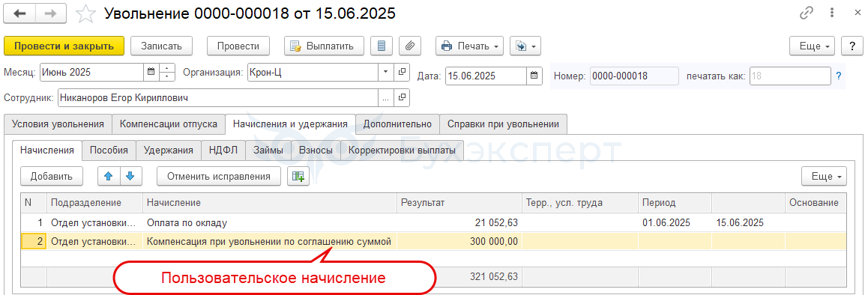
Task: Click the Выплатить button
Action: click(324, 46)
